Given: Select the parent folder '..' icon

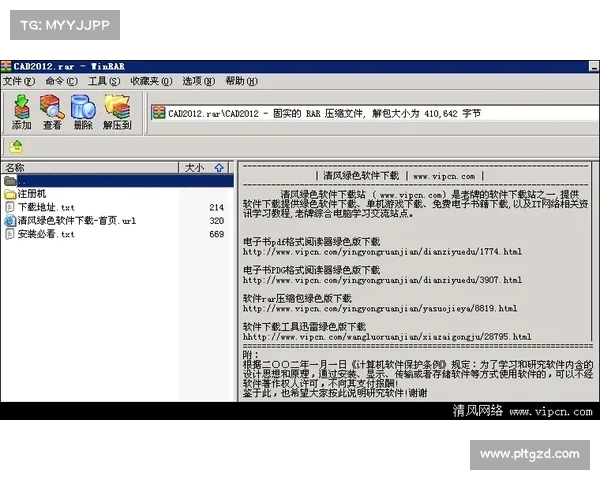Looking at the screenshot, I should coord(10,181).
